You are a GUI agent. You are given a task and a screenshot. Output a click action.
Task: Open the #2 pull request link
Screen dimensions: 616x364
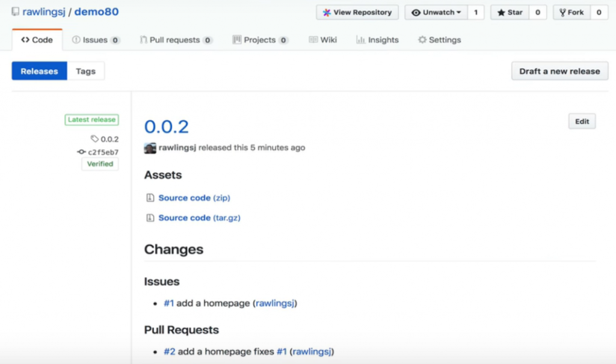pyautogui.click(x=169, y=351)
